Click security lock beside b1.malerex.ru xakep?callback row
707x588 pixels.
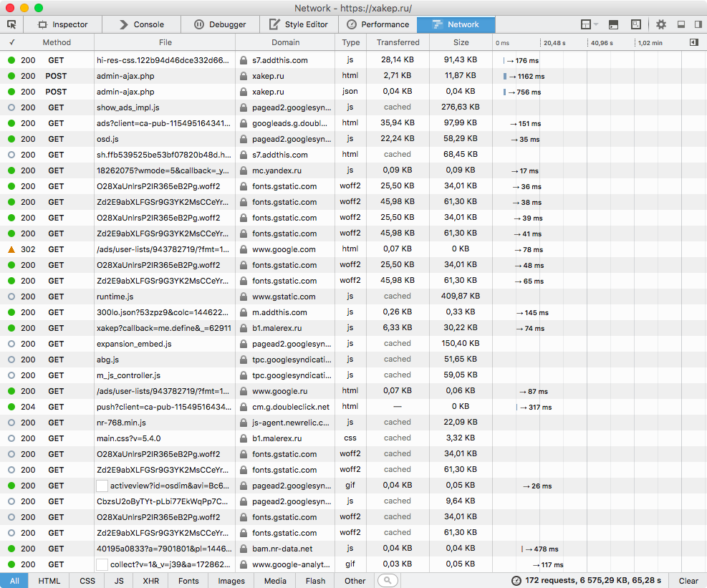click(x=244, y=328)
